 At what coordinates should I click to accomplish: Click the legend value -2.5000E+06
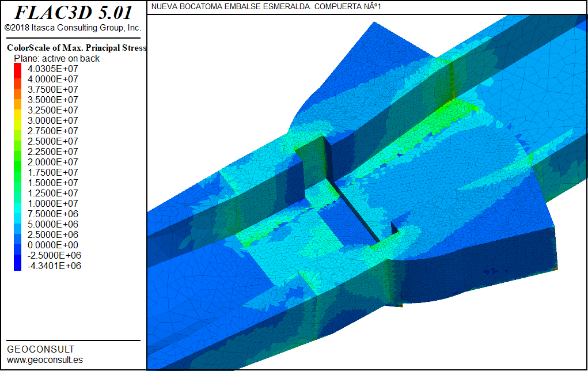pyautogui.click(x=54, y=255)
